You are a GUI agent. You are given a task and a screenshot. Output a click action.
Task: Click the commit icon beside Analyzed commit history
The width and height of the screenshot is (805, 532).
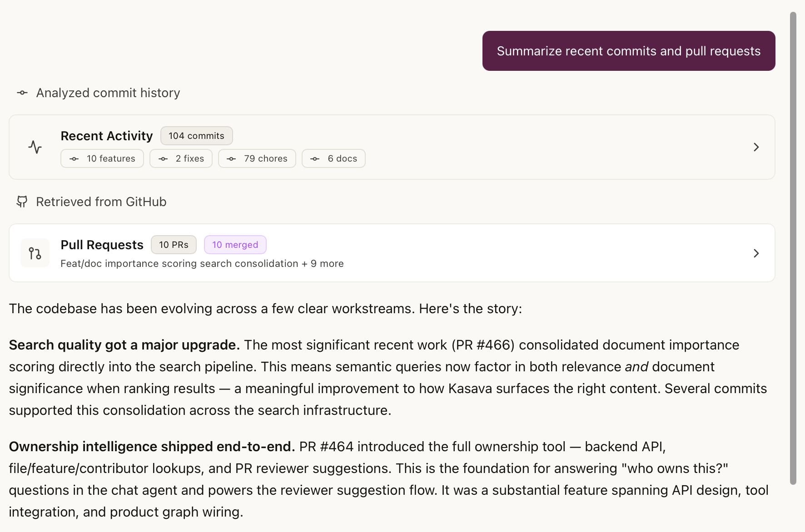coord(22,93)
